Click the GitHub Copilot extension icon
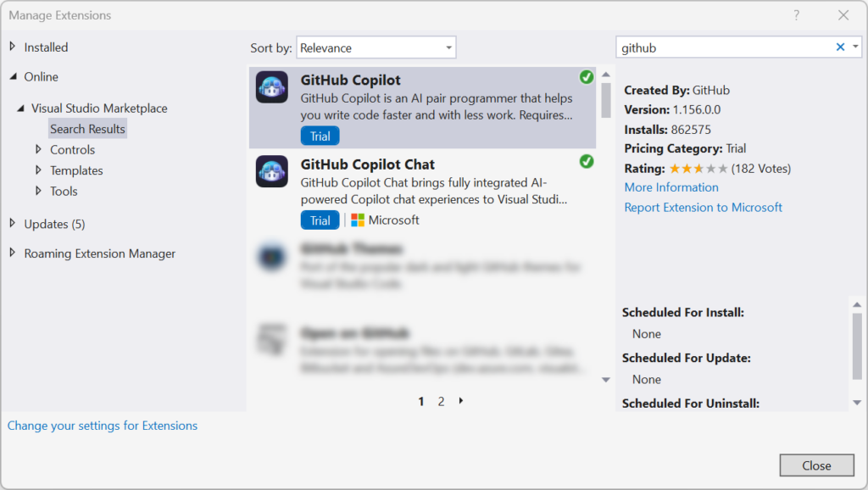 [271, 87]
